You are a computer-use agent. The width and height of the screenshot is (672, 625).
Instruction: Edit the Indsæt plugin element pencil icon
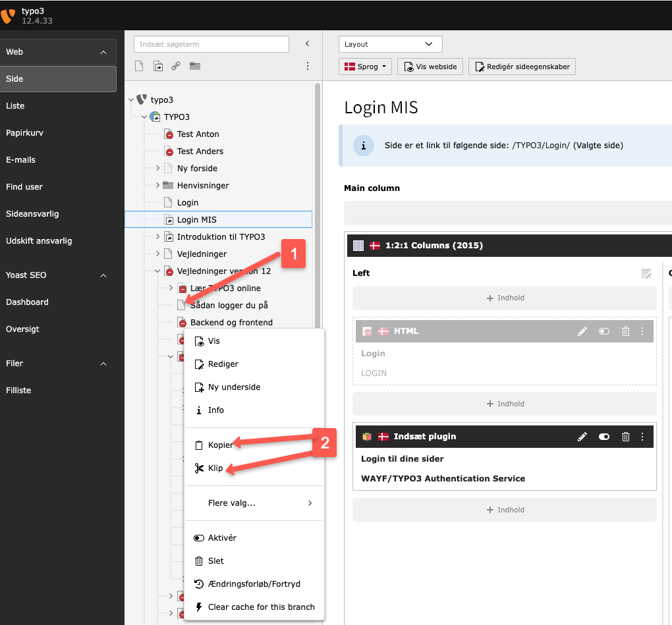coord(582,437)
